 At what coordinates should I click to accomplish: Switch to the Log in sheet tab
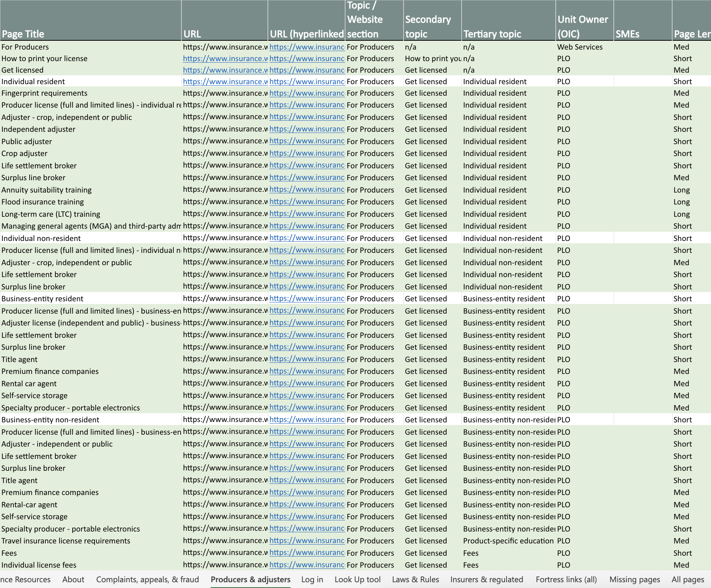[x=312, y=580]
